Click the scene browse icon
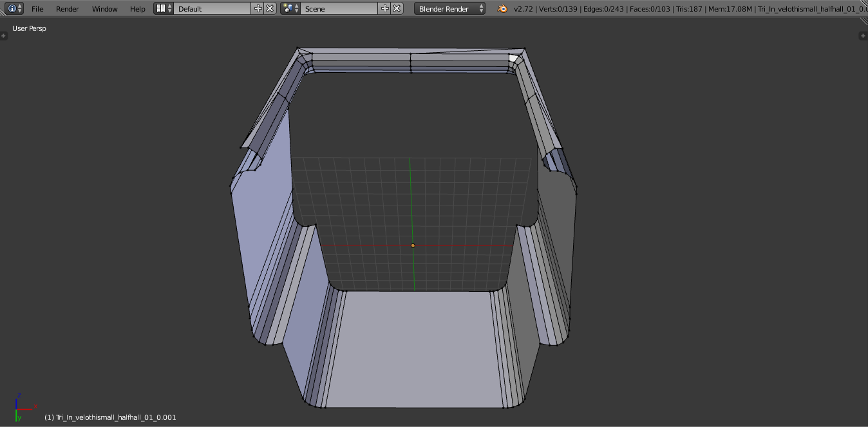This screenshot has height=427, width=868. coord(290,8)
